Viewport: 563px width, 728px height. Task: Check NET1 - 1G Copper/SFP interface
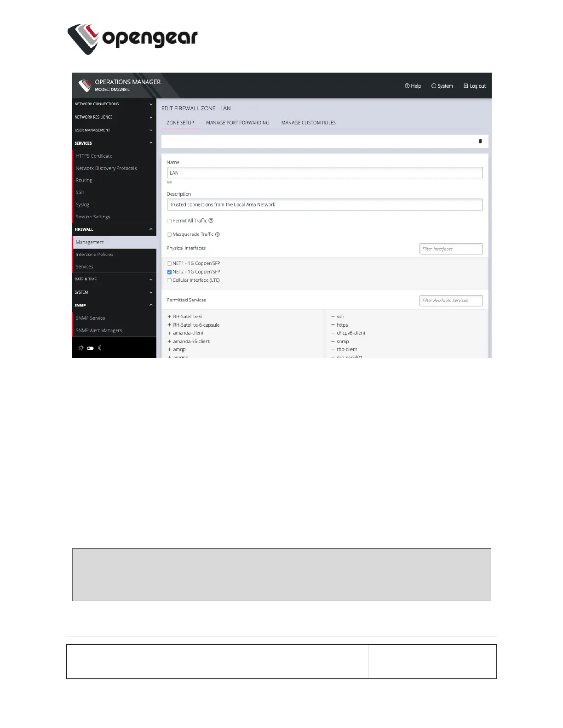169,264
